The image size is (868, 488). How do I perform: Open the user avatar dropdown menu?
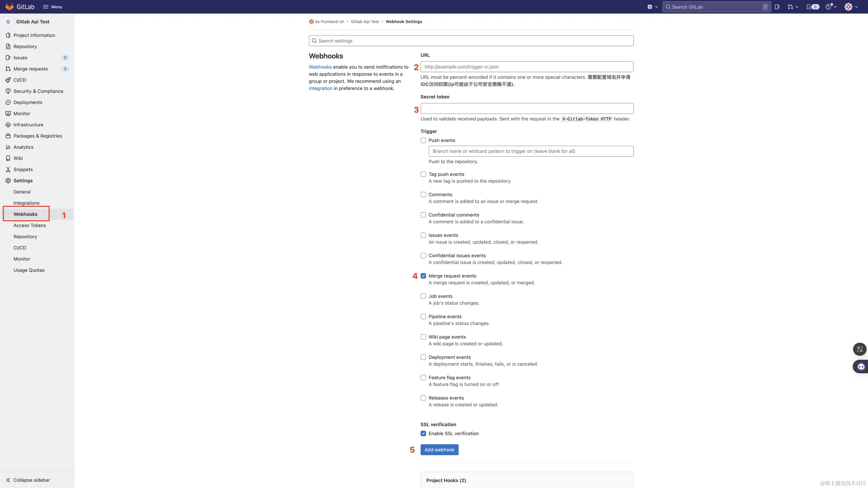click(x=851, y=7)
